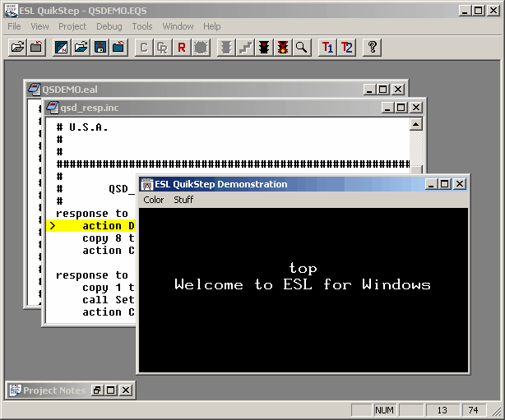The image size is (505, 420).
Task: Open the Stuff menu in Demonstration window
Action: point(183,200)
